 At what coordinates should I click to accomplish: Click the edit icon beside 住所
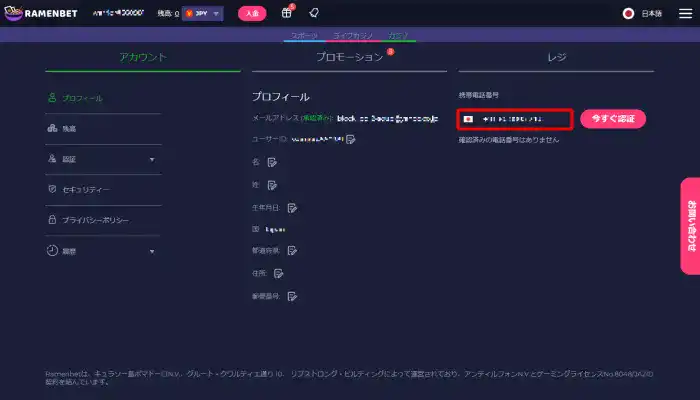(279, 272)
